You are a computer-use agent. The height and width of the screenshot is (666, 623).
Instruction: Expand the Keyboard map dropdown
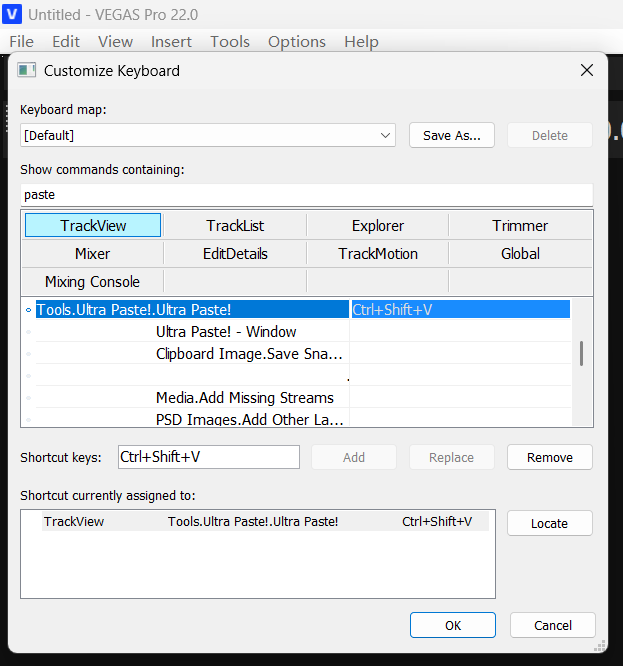point(385,135)
